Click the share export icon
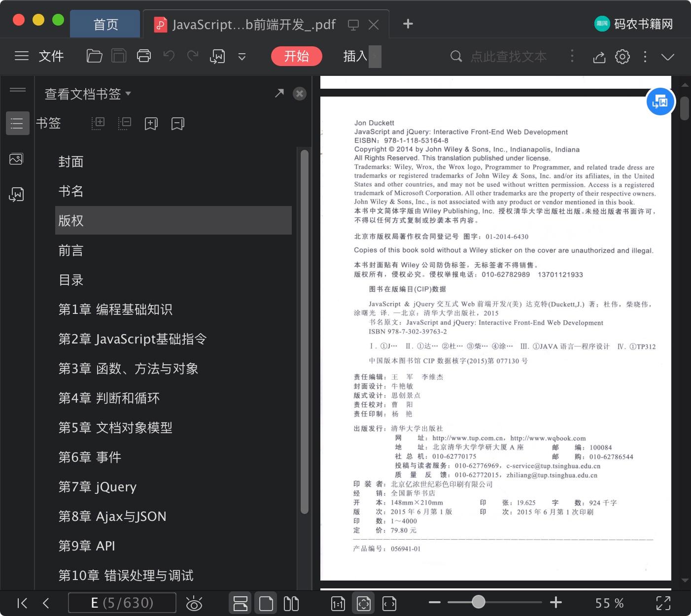 tap(599, 57)
